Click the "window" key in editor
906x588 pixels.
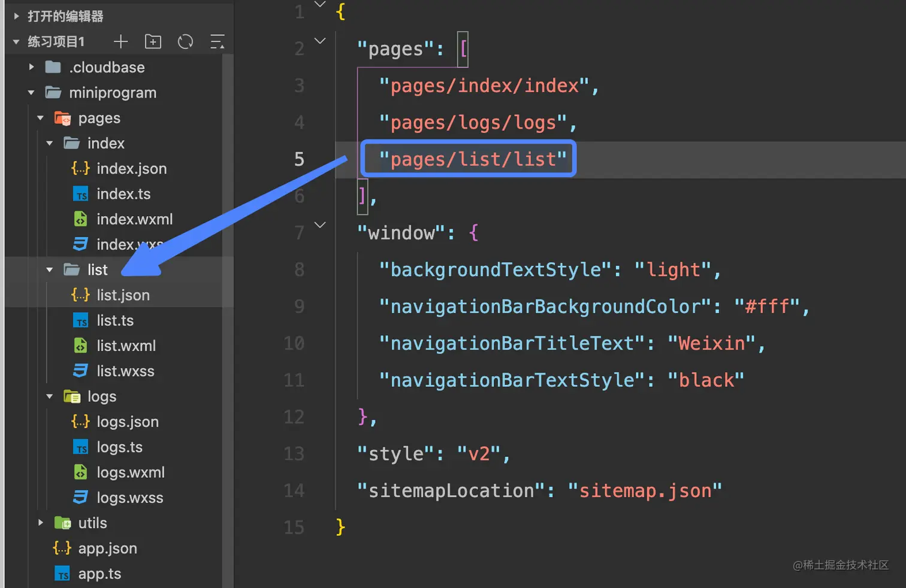click(401, 233)
